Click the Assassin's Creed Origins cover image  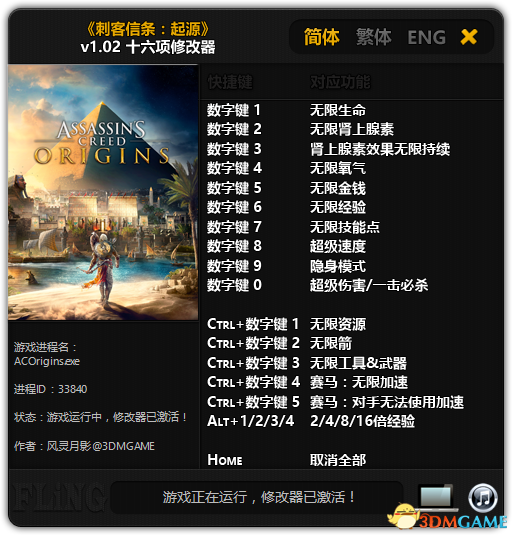tap(103, 192)
